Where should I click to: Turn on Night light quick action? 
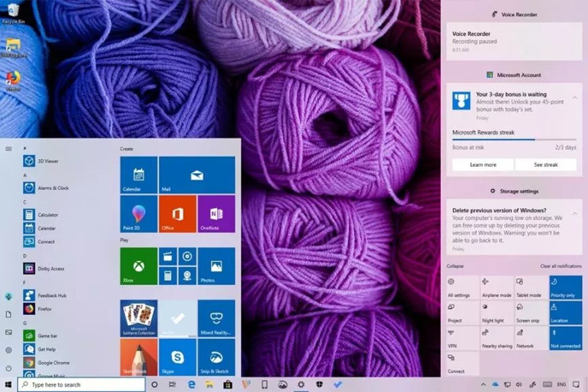[x=497, y=313]
